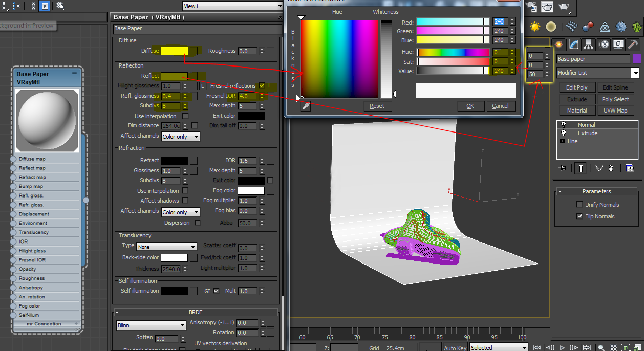Click the Show Background in Preview P icon

click(x=45, y=6)
